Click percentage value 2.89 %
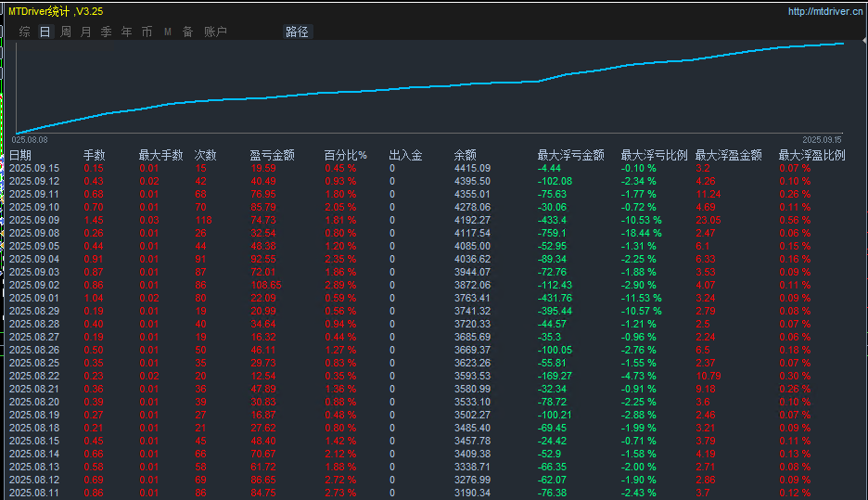Image resolution: width=868 pixels, height=500 pixels. click(340, 285)
